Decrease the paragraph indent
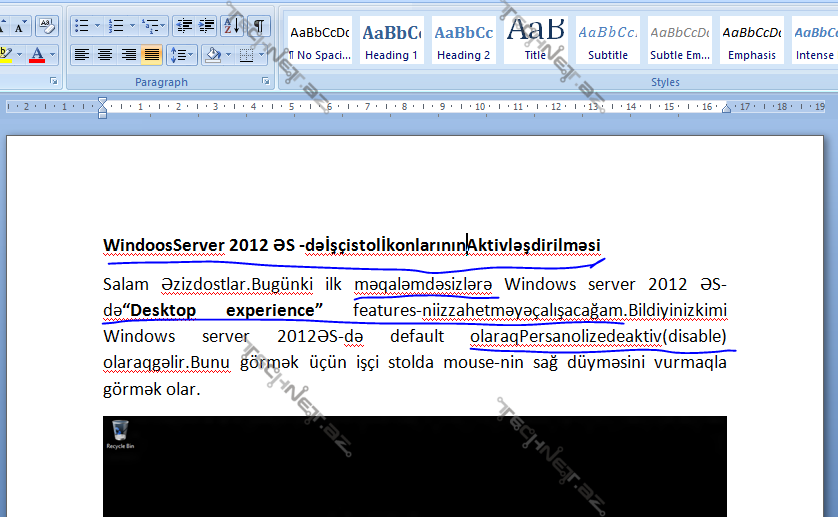This screenshot has height=517, width=838. (184, 26)
